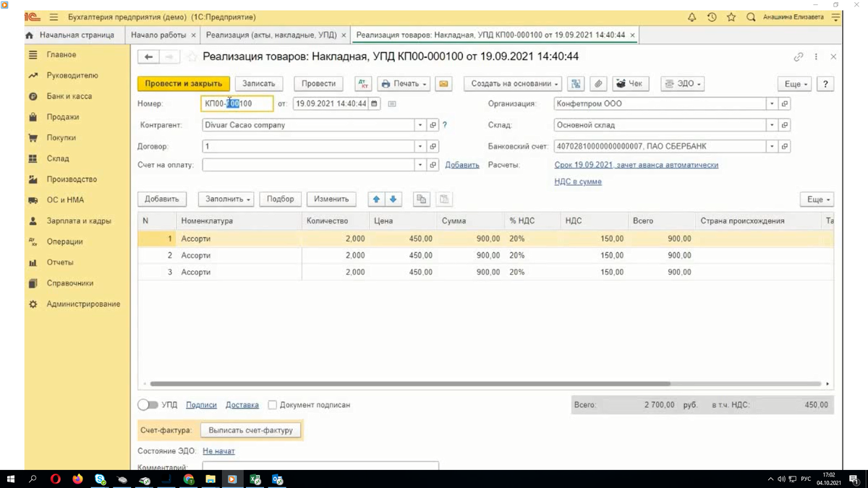Open the Подписи link
This screenshot has width=868, height=488.
click(x=201, y=405)
